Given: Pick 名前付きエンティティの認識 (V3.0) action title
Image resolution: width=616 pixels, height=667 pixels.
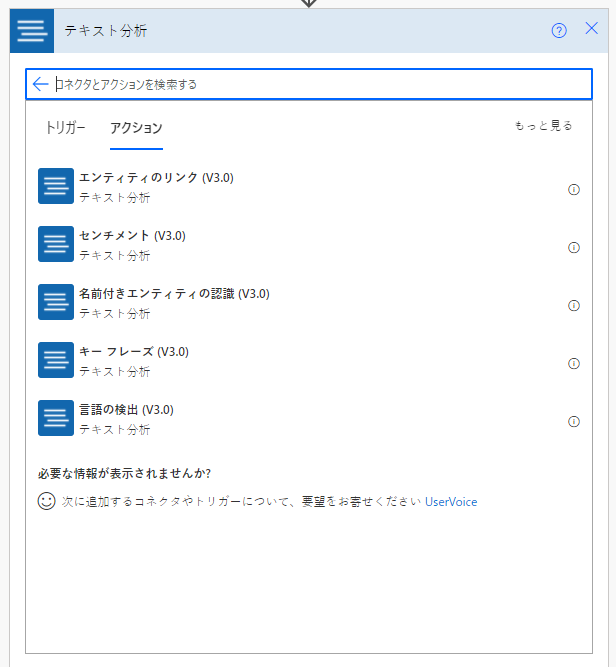Looking at the screenshot, I should 174,294.
